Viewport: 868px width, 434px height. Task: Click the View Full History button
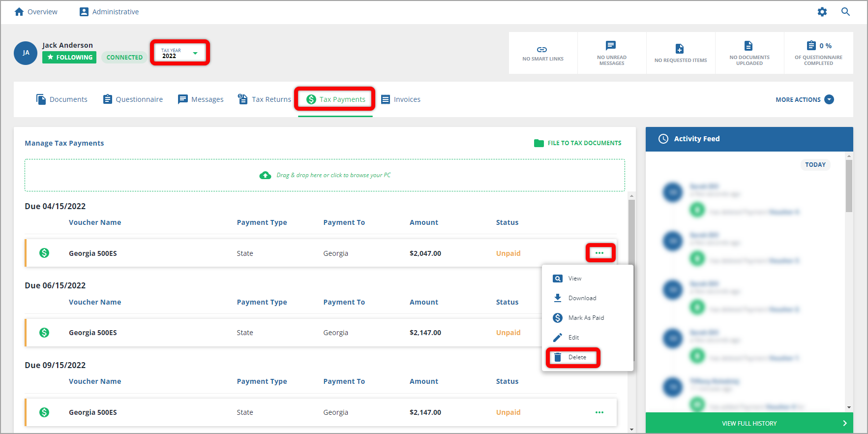click(x=749, y=423)
